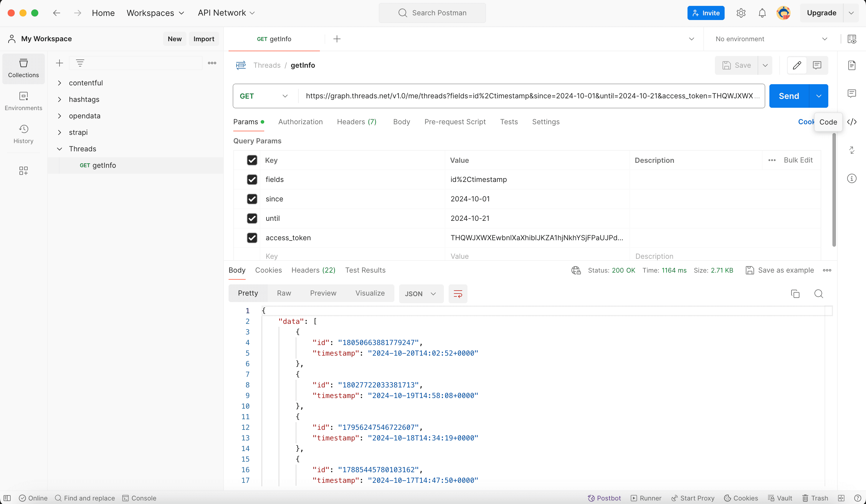Screen dimensions: 866x504
Task: Open the code snippet generator
Action: 852,122
